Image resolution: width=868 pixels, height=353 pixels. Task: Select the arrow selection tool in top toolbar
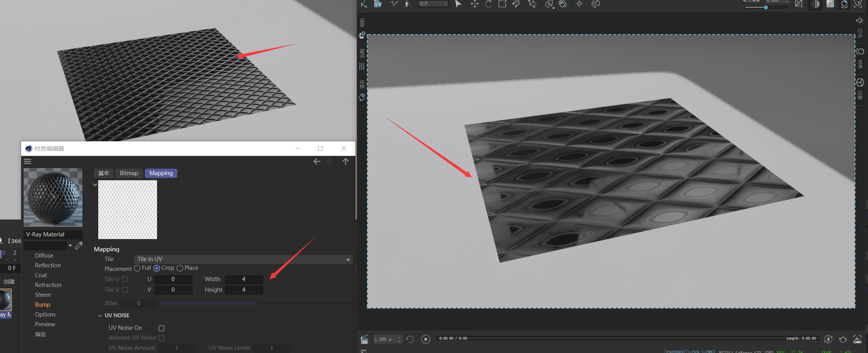458,4
